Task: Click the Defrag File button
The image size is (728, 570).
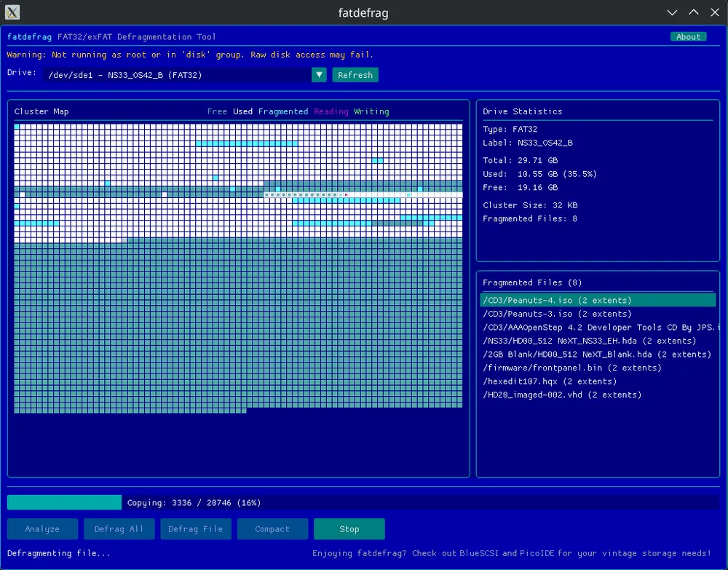Action: point(196,529)
